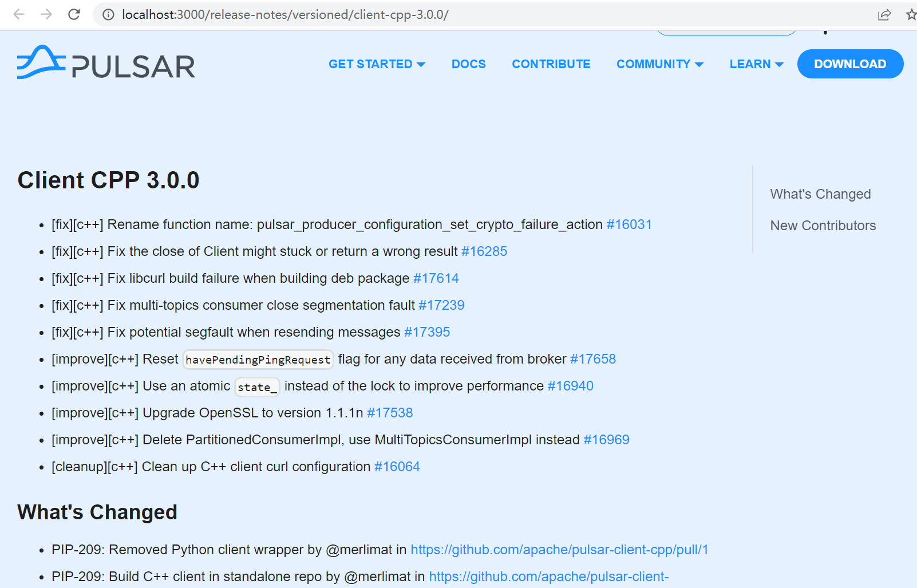Reload the page with the refresh icon

[74, 14]
